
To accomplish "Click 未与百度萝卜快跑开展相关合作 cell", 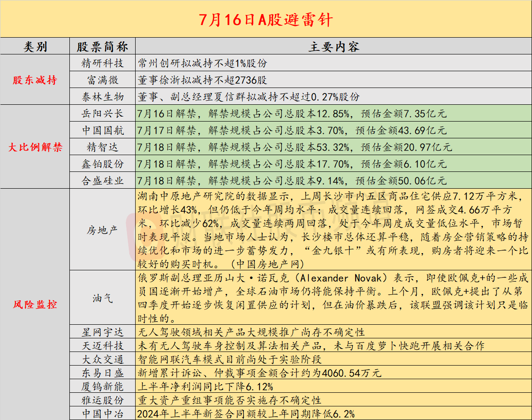I will [x=333, y=345].
